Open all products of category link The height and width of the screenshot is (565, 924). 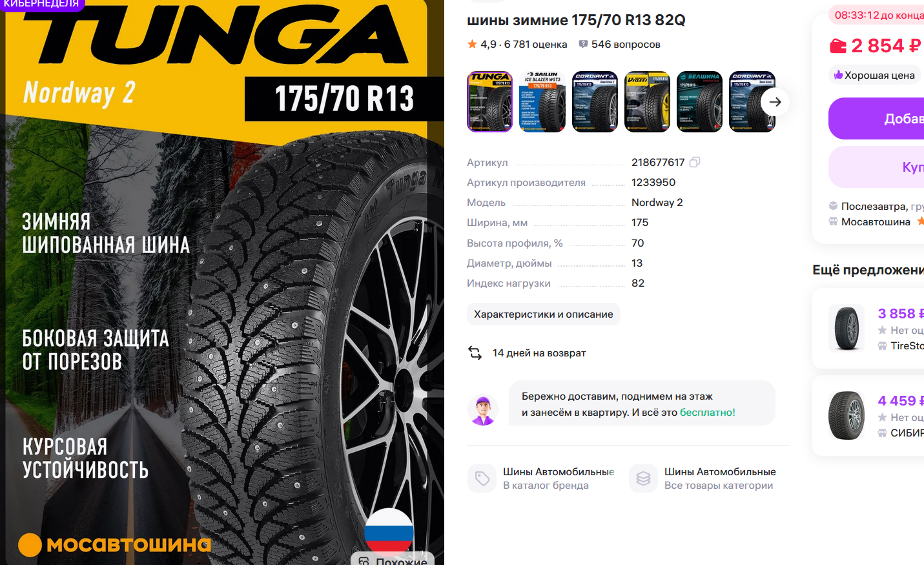pos(720,478)
